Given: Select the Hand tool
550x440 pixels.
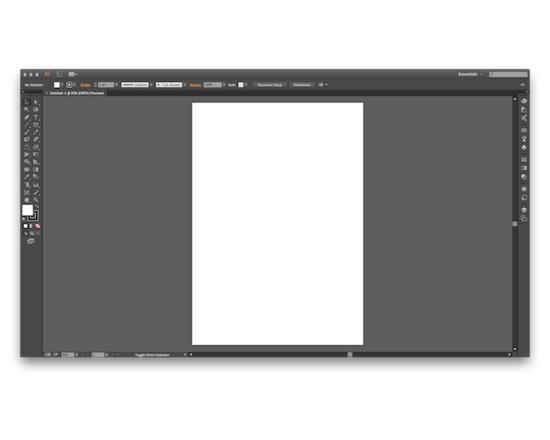Looking at the screenshot, I should click(27, 200).
